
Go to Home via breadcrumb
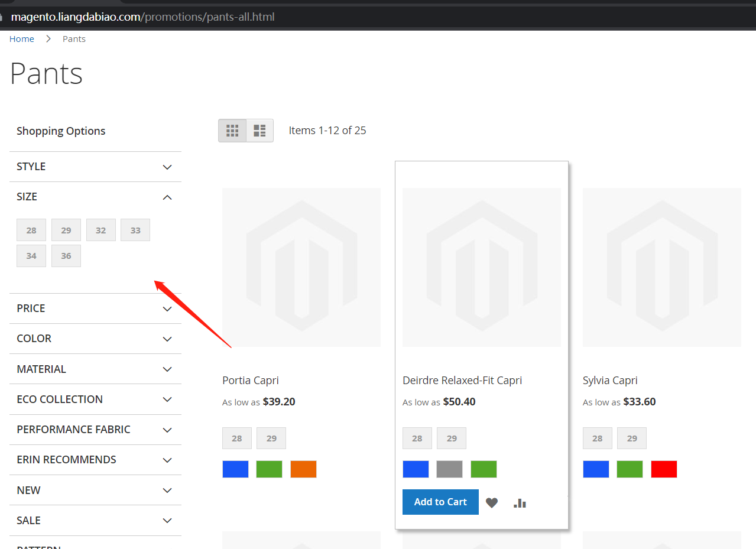tap(22, 39)
